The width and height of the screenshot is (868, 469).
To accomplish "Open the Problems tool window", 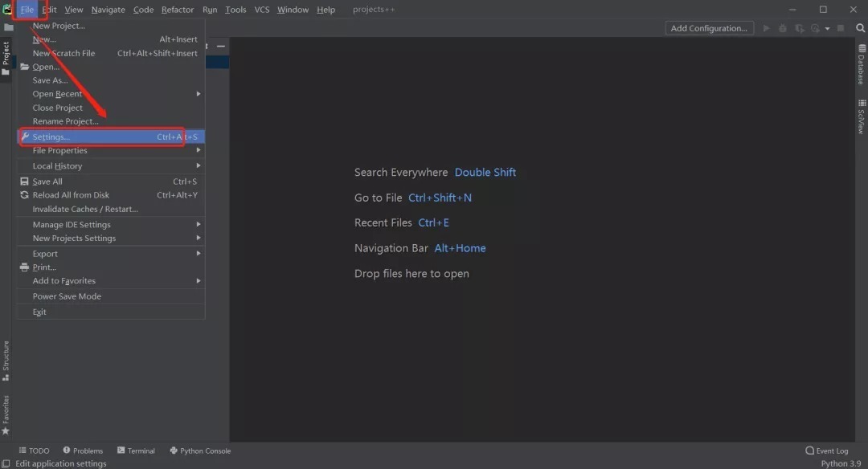I will tap(83, 451).
